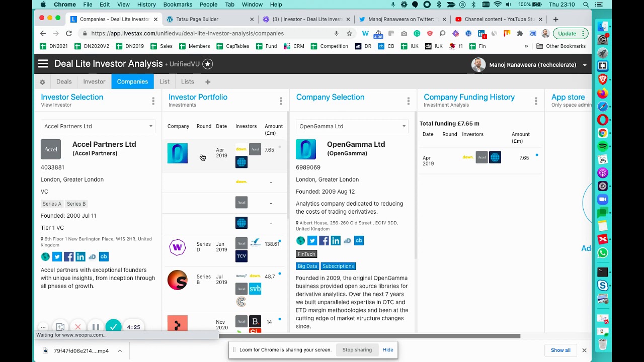Open OpenGamma's Facebook icon
644x362 pixels.
(x=324, y=241)
